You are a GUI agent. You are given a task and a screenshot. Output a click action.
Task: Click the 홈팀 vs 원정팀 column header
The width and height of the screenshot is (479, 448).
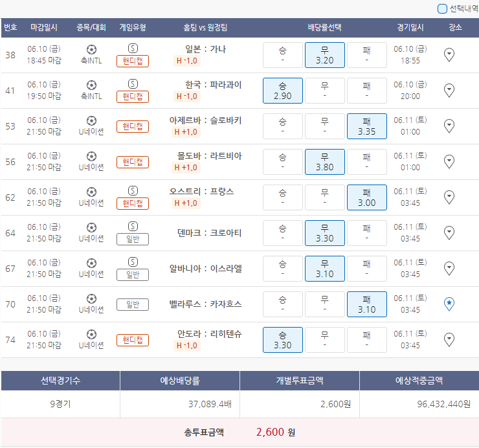[205, 27]
